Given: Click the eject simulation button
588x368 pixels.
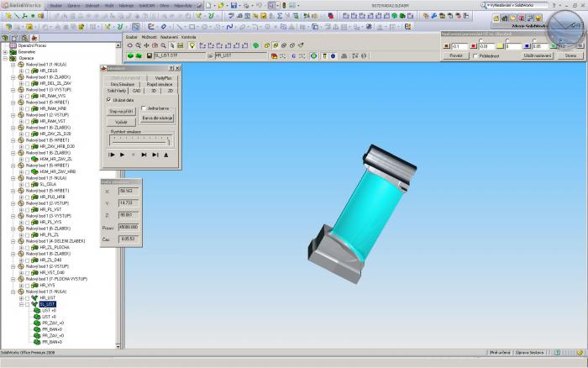Looking at the screenshot, I should coord(165,155).
